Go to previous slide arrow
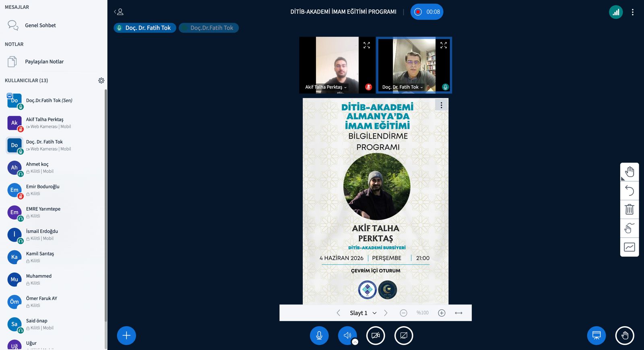The image size is (644, 350). [x=338, y=313]
